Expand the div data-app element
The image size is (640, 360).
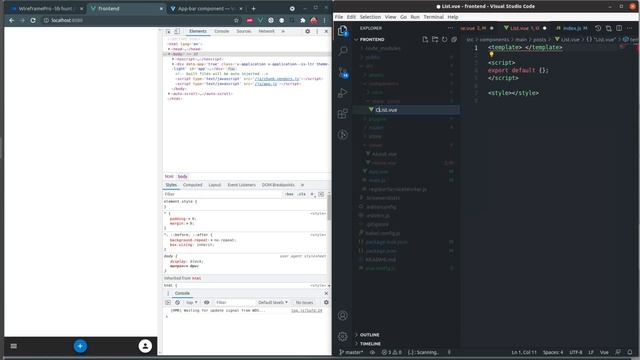click(x=173, y=64)
